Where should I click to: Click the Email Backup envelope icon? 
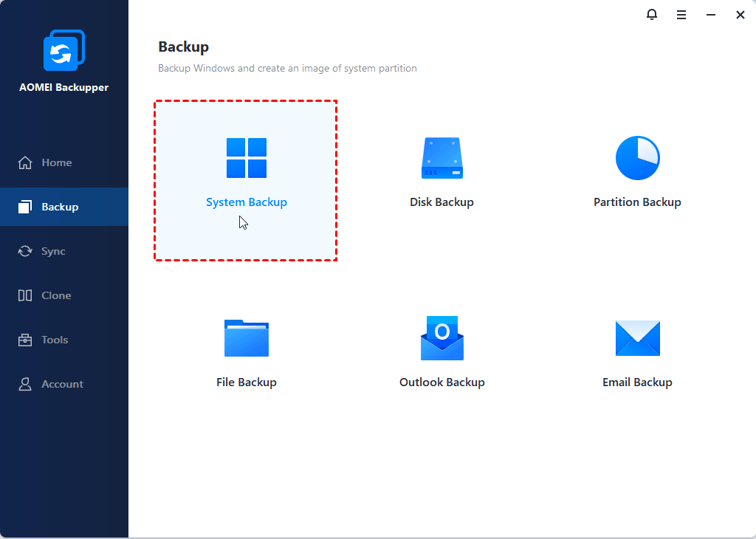tap(637, 339)
